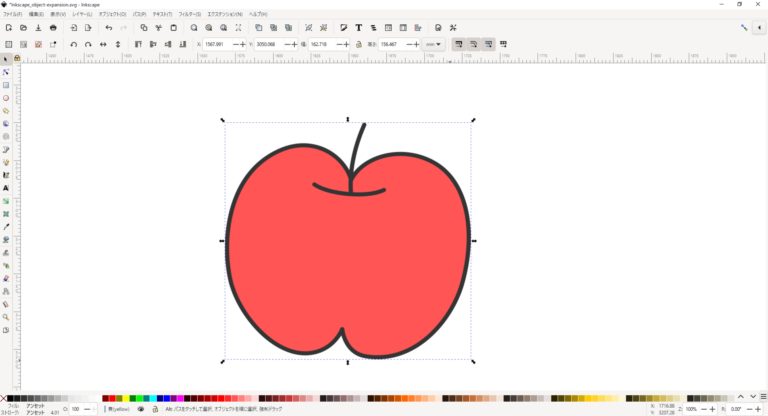This screenshot has height=416, width=768.
Task: Toggle the current layer lock icon
Action: coord(154,409)
